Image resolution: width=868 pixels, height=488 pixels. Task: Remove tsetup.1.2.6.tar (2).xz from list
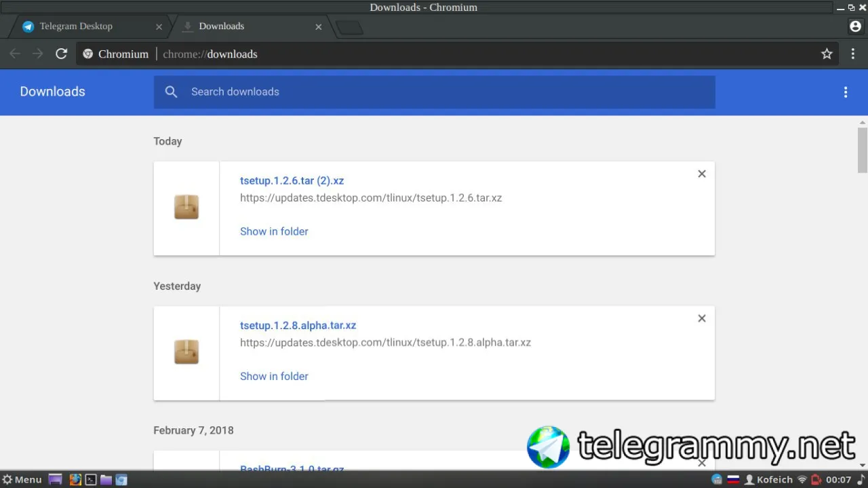point(702,174)
